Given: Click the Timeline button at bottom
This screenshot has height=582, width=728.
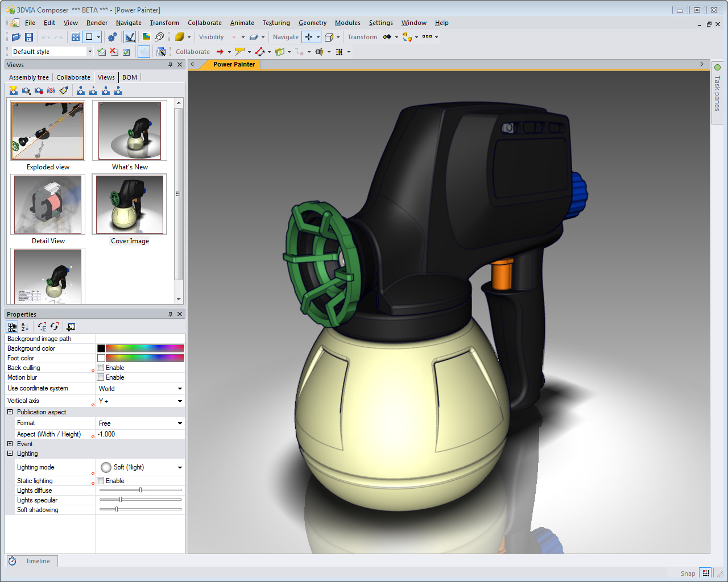Looking at the screenshot, I should (38, 561).
